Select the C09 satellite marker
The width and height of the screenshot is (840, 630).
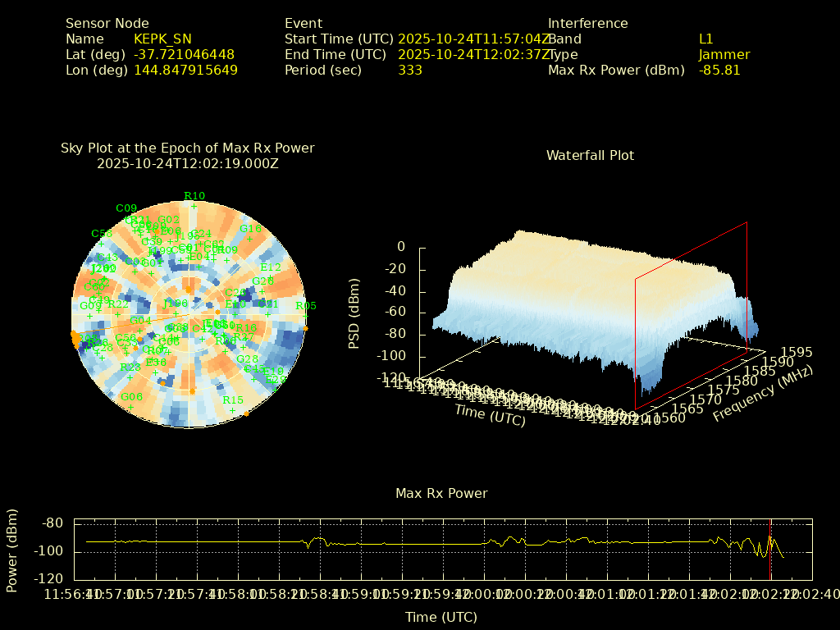tap(126, 208)
